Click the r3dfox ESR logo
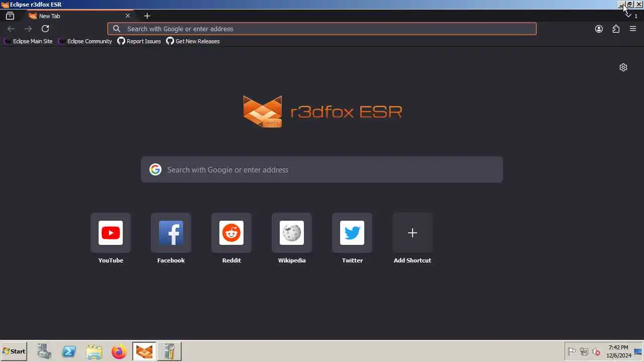Image resolution: width=644 pixels, height=362 pixels. coord(322,111)
